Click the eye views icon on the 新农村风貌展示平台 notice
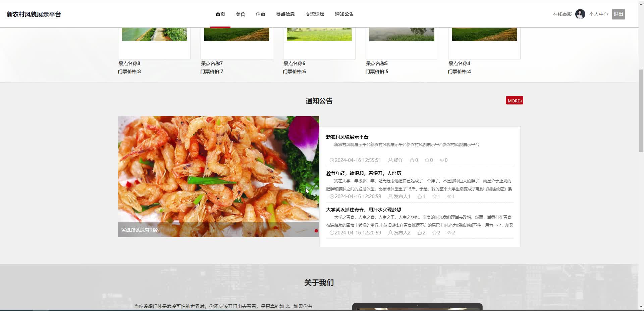Viewport: 644px width, 311px height. tap(442, 160)
